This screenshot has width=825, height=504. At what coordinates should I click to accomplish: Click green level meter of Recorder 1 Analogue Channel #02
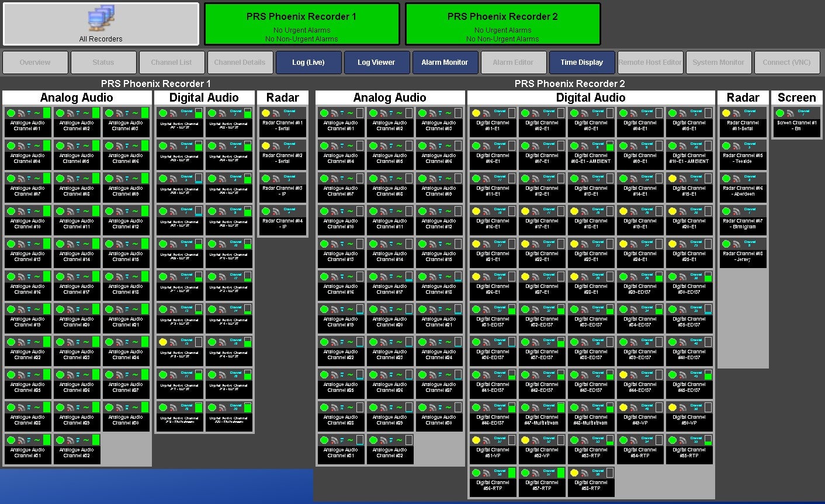point(96,113)
